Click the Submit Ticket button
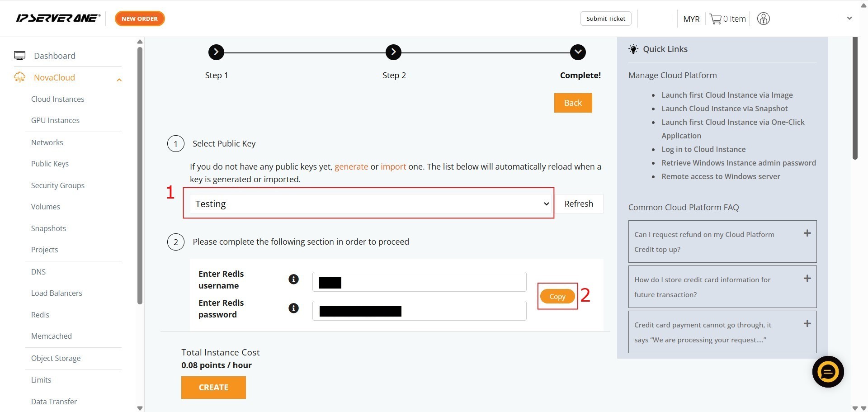 click(x=605, y=19)
